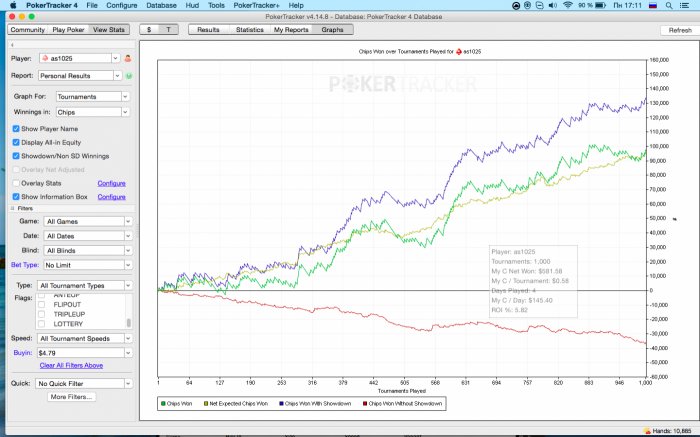Click the green Chips Won legend swatch

[x=163, y=404]
